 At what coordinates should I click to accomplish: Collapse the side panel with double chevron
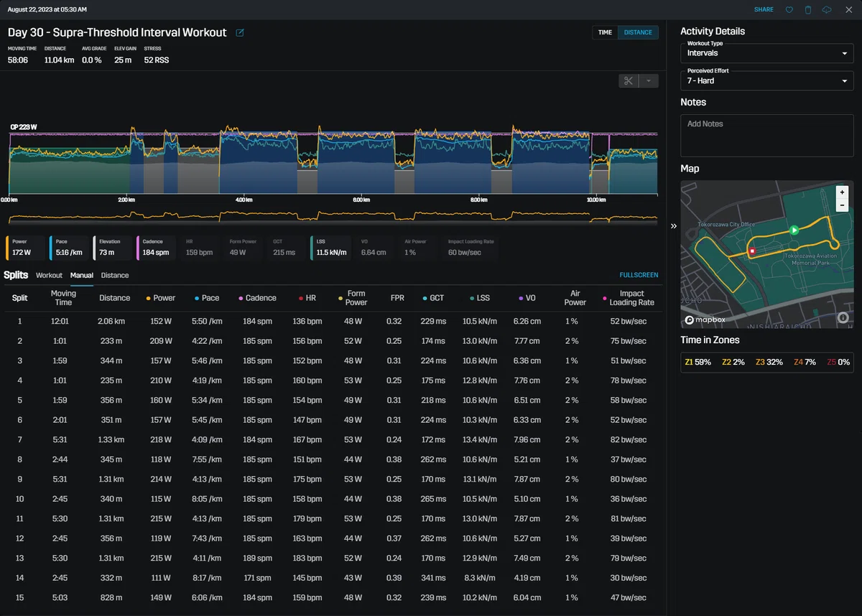coord(674,226)
